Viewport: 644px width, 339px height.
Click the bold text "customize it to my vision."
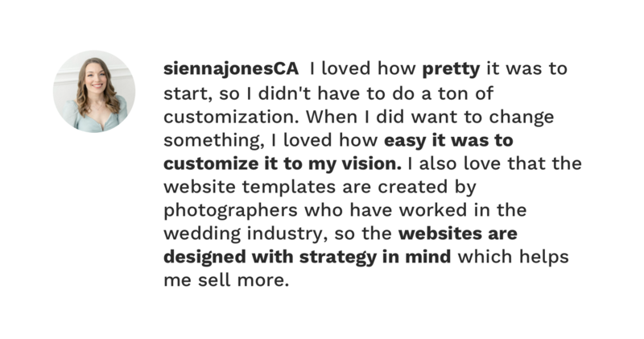pos(283,164)
